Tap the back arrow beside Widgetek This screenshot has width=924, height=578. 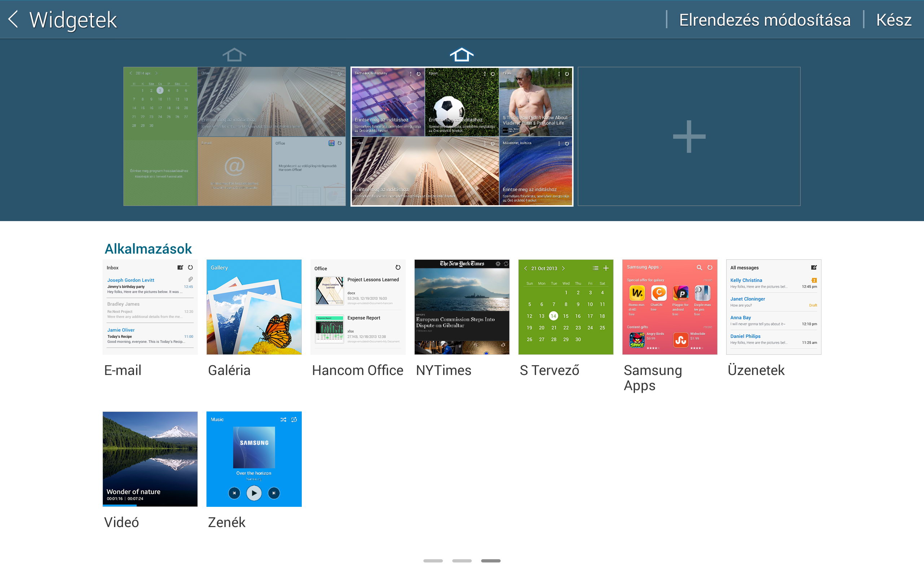(13, 19)
